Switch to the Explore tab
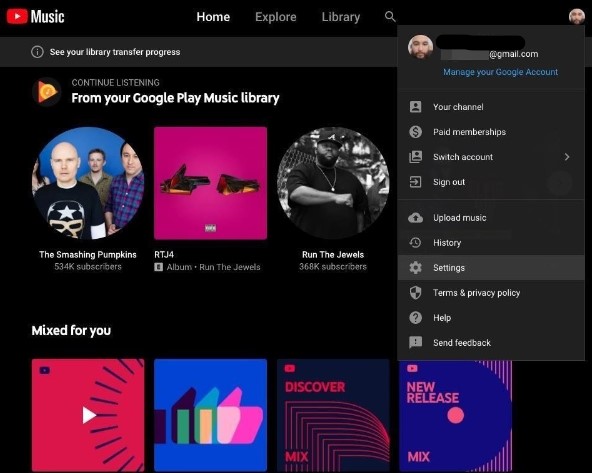This screenshot has width=592, height=473. tap(276, 17)
